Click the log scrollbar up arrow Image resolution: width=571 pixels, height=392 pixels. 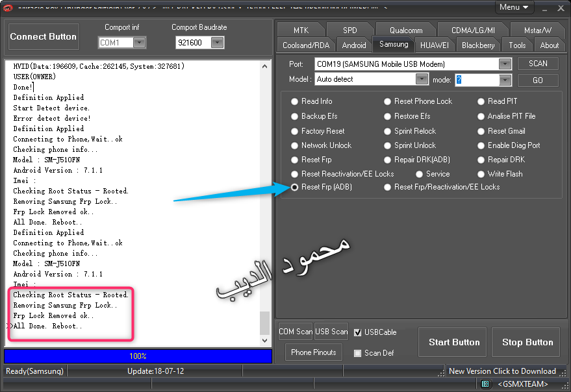coord(265,66)
